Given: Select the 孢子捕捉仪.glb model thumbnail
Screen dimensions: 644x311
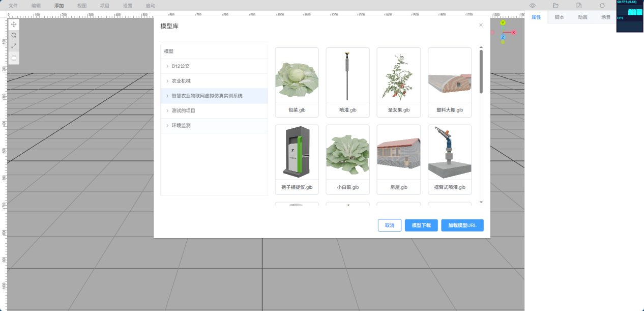Looking at the screenshot, I should (x=297, y=152).
